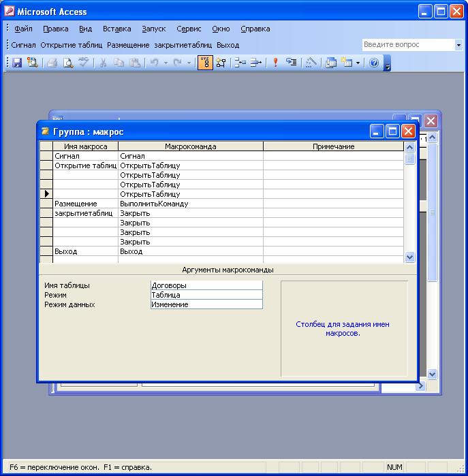Click the background window scroll right arrow

[x=420, y=386]
